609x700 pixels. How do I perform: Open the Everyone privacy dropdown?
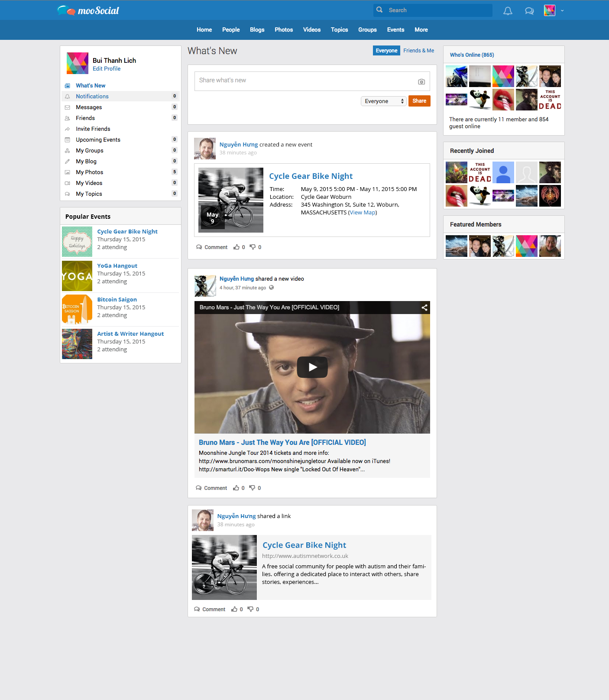coord(384,101)
